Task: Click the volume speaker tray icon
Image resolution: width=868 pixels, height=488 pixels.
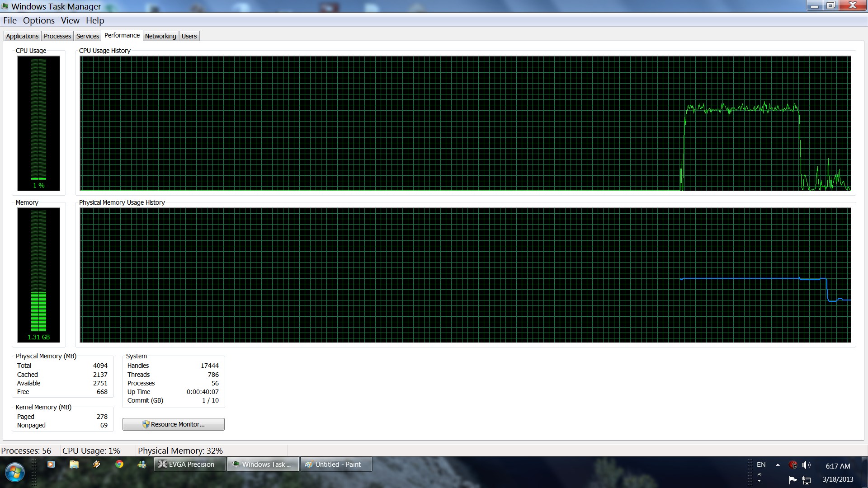Action: (806, 465)
